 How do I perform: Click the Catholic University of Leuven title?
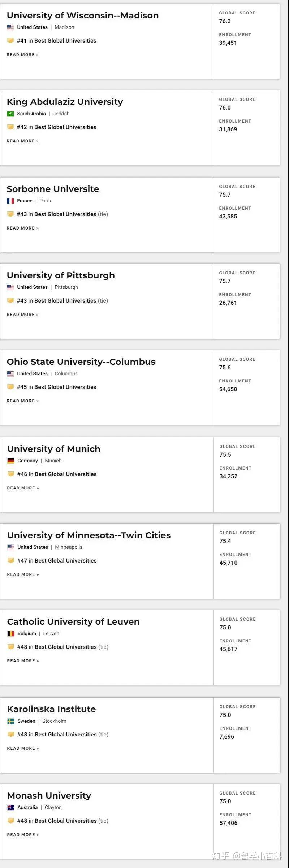click(73, 622)
